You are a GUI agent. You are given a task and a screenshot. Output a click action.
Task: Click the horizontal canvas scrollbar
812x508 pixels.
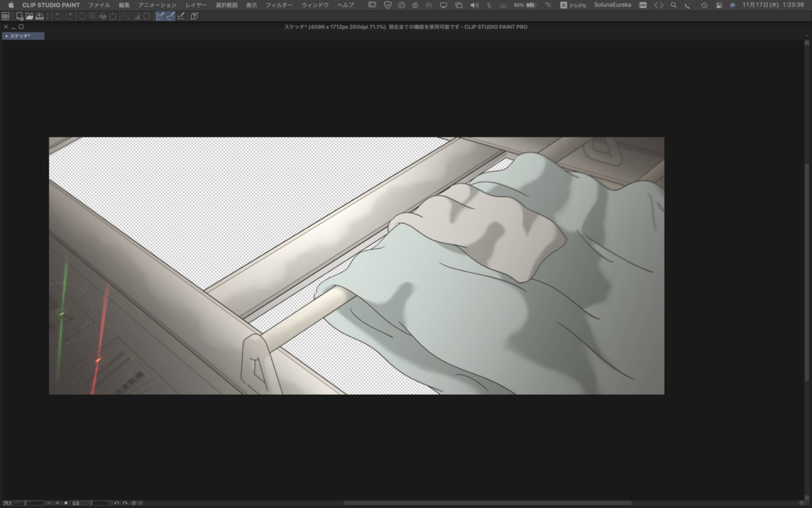487,503
